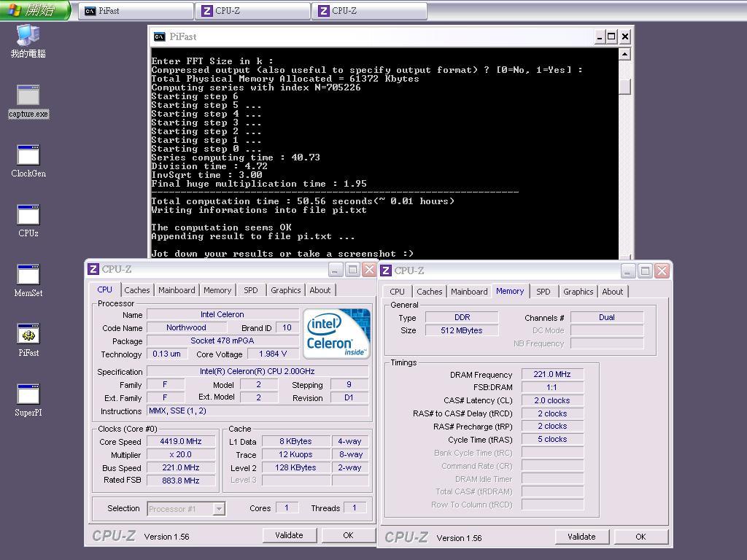Image resolution: width=747 pixels, height=560 pixels.
Task: Click the Code Name Northwood field
Action: pos(186,327)
